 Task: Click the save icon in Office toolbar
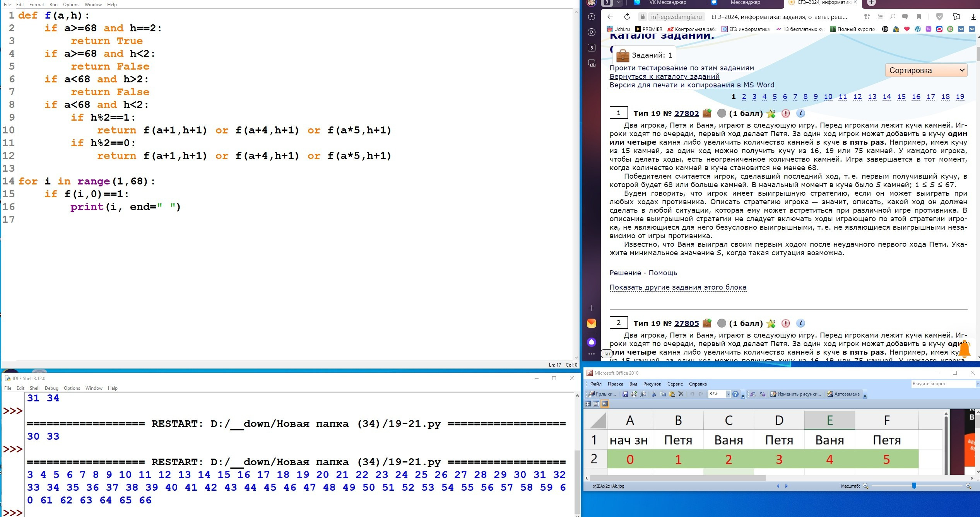pyautogui.click(x=625, y=394)
